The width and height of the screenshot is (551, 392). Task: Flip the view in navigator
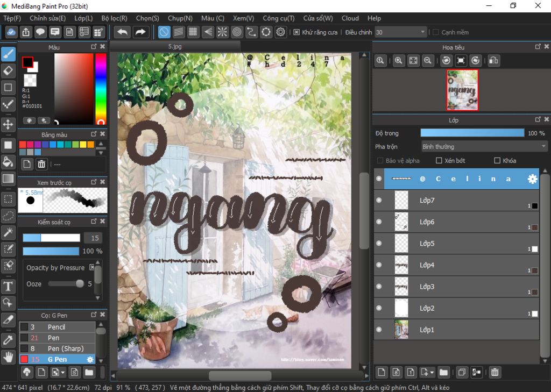pyautogui.click(x=493, y=60)
